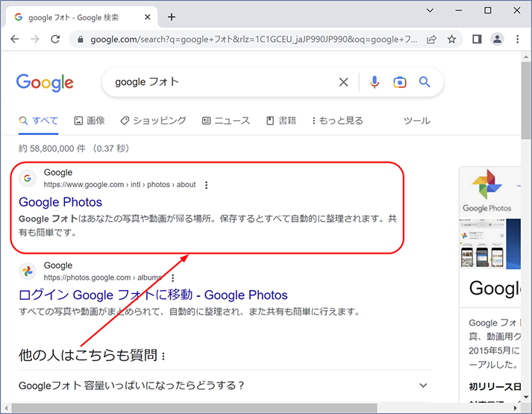Click the Google favicon of the first result
532x414 pixels.
(x=28, y=178)
